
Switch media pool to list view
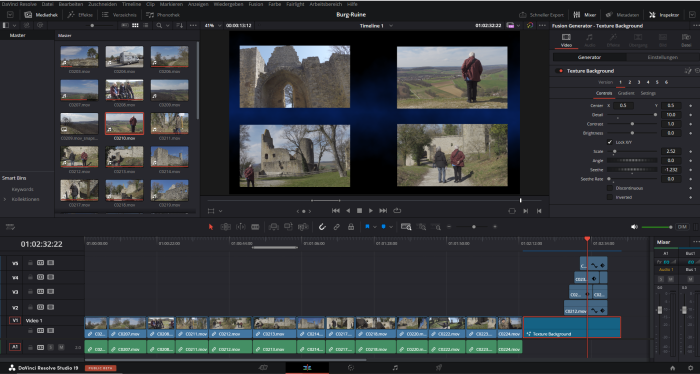pyautogui.click(x=146, y=25)
